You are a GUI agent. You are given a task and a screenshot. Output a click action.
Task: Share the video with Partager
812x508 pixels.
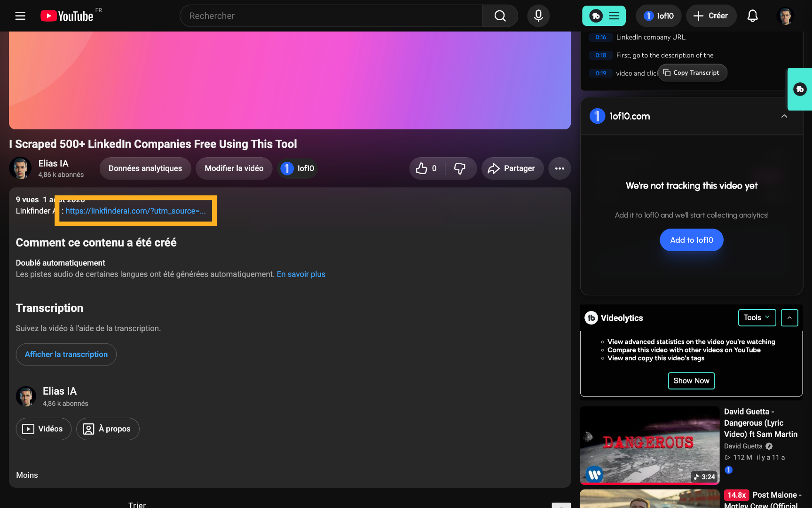pyautogui.click(x=512, y=168)
